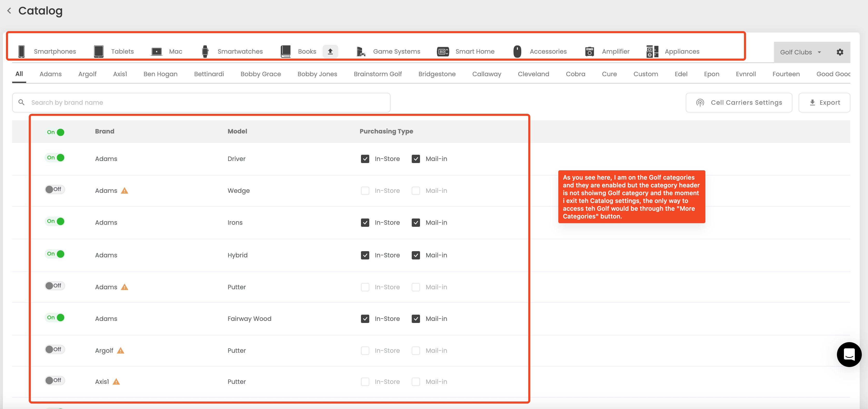The image size is (868, 409).
Task: Click the Irons model cell
Action: tap(235, 223)
